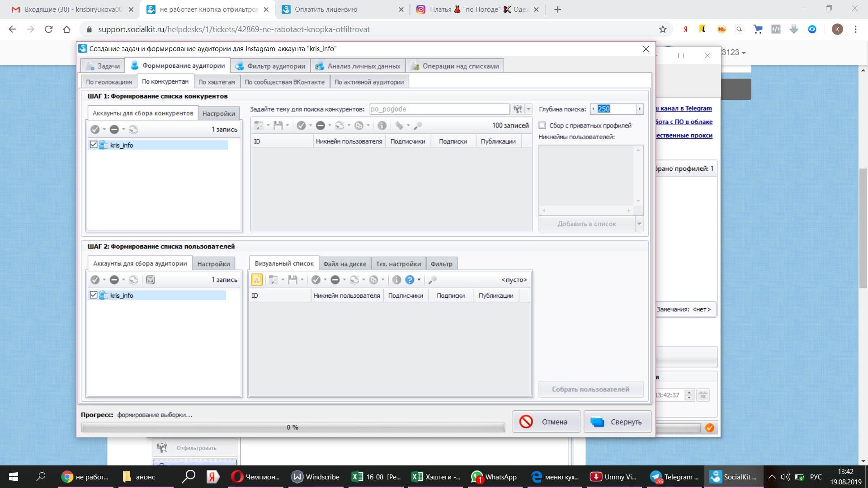
Task: Toggle 'Сбор с приватных профилей' checkbox
Action: (x=542, y=126)
